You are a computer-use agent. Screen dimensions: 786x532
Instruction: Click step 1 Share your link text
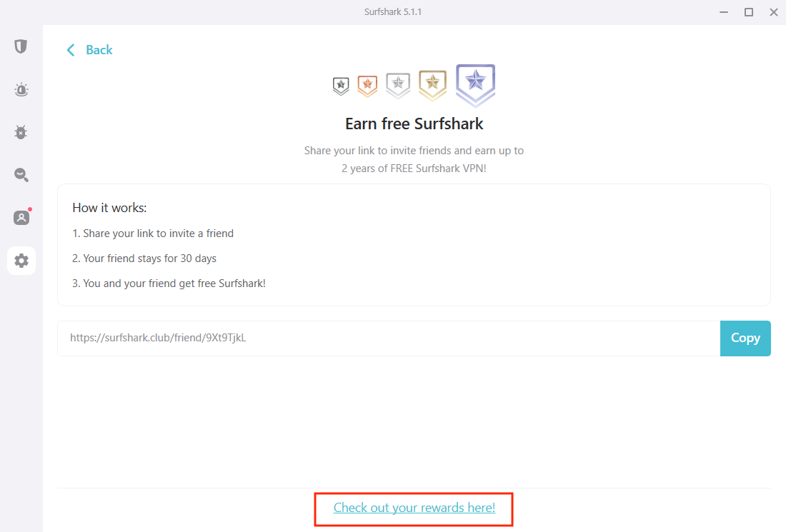(153, 234)
